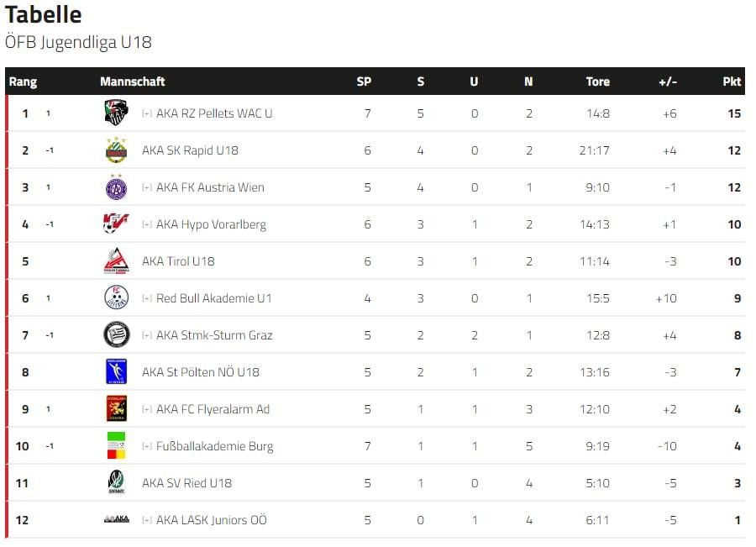Open the AKA Tirol U18 team link

[x=178, y=261]
